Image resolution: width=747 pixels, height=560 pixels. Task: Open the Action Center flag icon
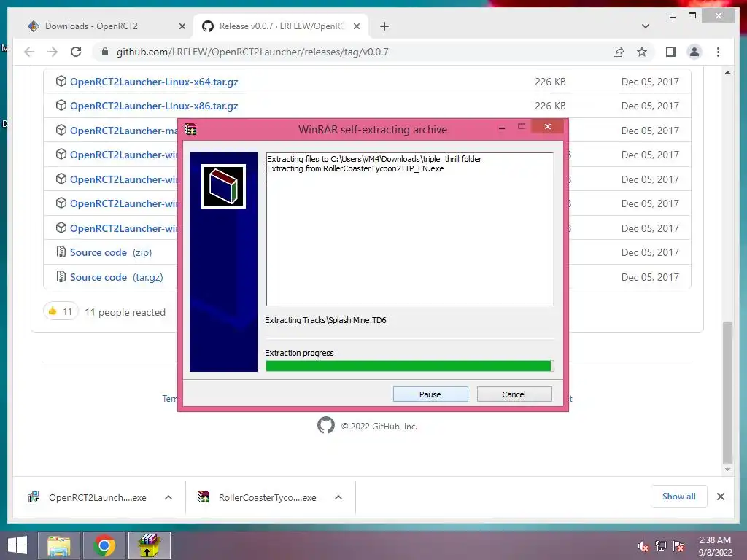(x=679, y=546)
